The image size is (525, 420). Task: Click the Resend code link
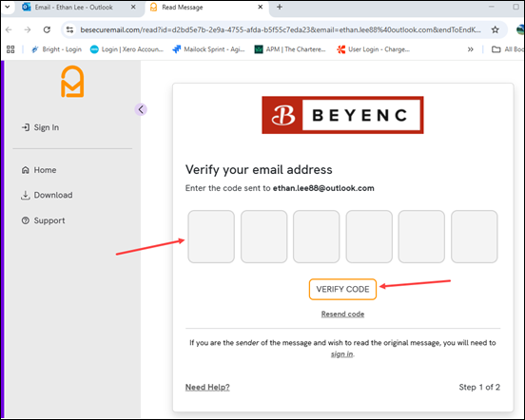(x=342, y=314)
